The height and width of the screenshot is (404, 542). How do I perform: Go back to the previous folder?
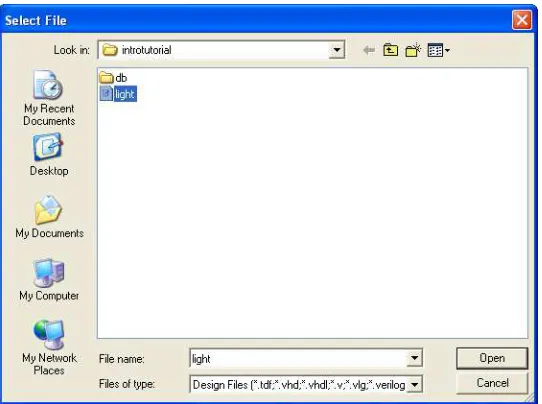pyautogui.click(x=369, y=50)
